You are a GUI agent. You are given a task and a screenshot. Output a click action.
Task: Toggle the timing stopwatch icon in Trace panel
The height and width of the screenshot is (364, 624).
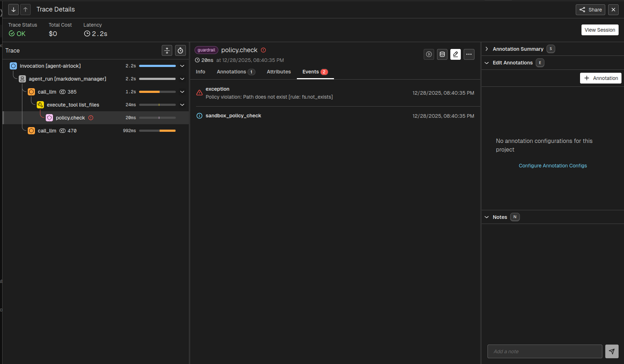[x=180, y=51]
